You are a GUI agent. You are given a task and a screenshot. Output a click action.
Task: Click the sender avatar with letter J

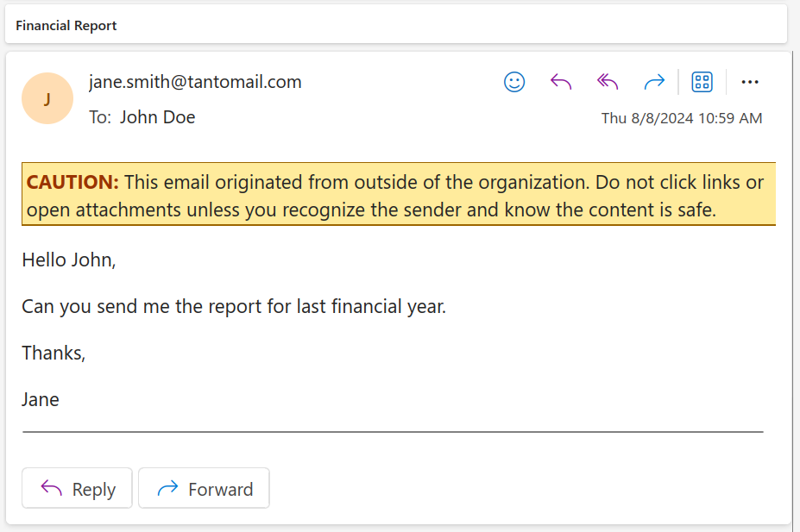(x=47, y=98)
